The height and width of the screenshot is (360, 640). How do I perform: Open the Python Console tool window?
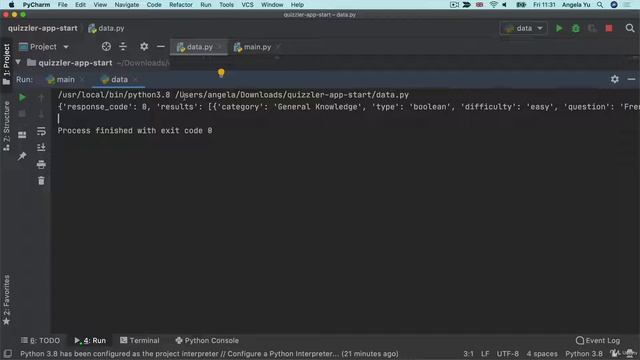pyautogui.click(x=207, y=340)
